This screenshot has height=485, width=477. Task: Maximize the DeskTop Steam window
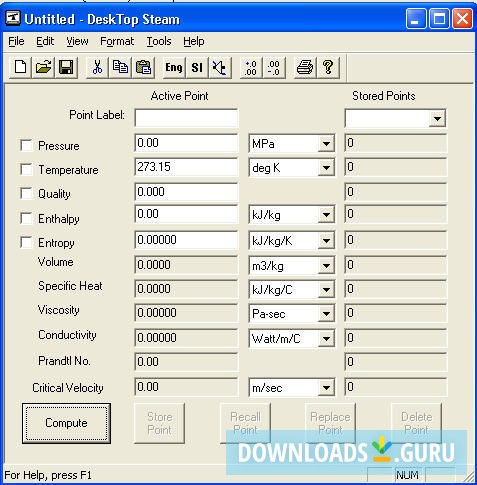coord(439,19)
